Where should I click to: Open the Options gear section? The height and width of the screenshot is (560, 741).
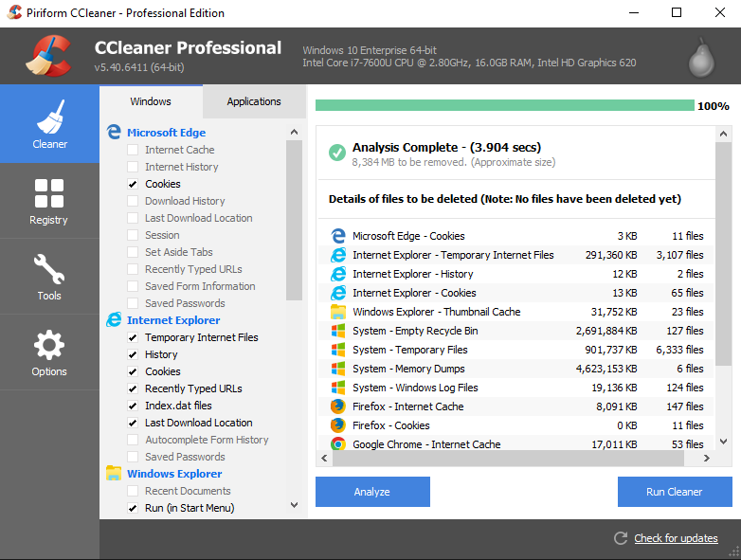pos(49,352)
